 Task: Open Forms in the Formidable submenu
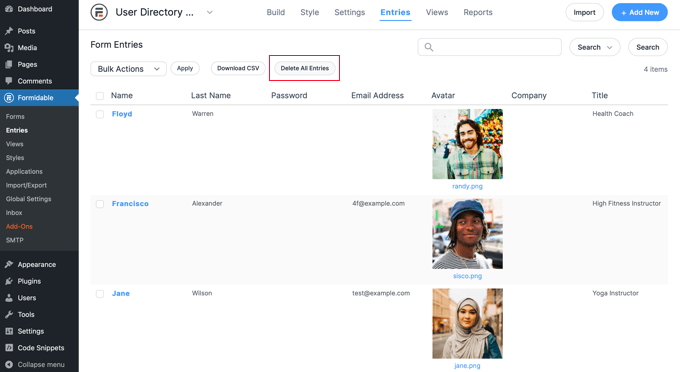point(15,116)
